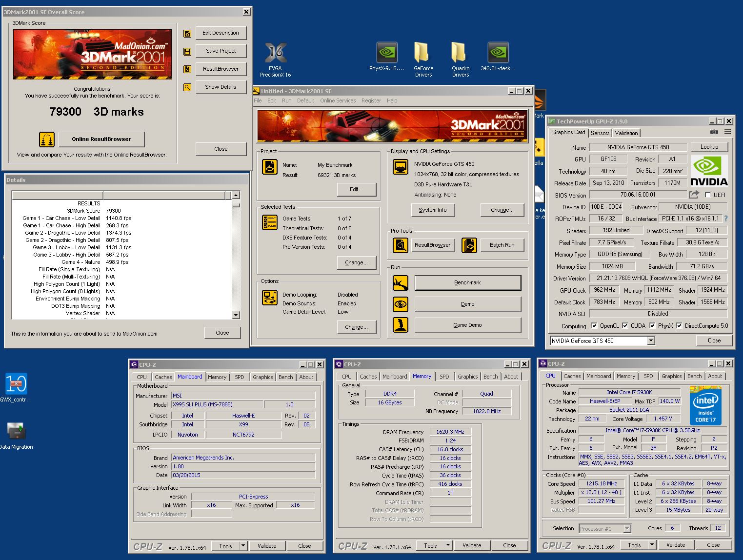The width and height of the screenshot is (743, 560).
Task: Click the Details list vertical scrollbar down arrow
Action: click(236, 315)
